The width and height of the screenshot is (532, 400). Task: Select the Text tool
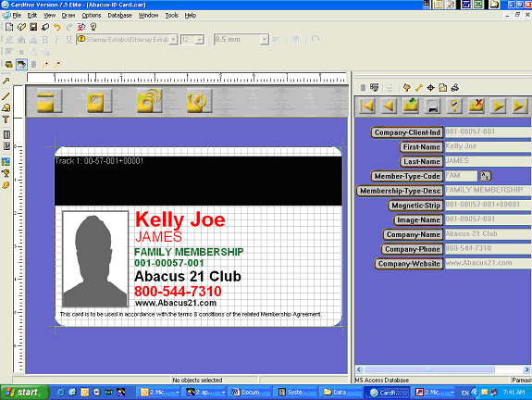click(6, 119)
